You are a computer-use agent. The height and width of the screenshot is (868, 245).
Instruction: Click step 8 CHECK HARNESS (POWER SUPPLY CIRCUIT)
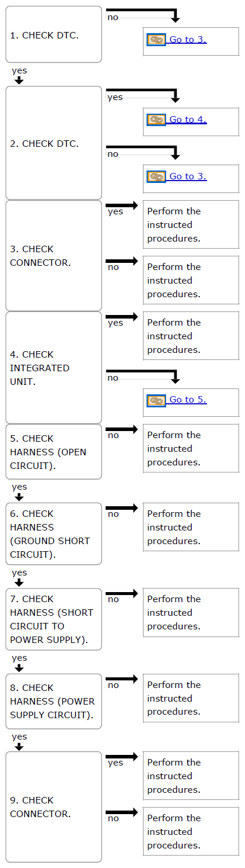pos(54,701)
